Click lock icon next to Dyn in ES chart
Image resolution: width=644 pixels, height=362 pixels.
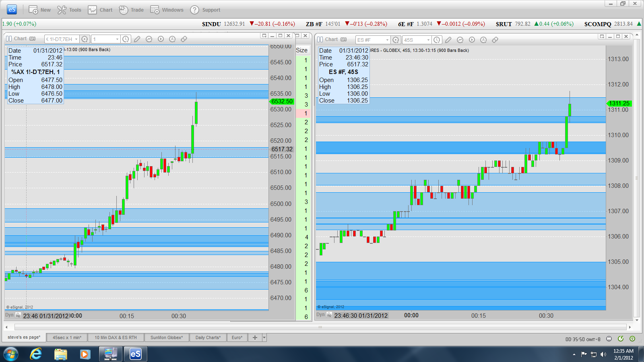point(329,315)
